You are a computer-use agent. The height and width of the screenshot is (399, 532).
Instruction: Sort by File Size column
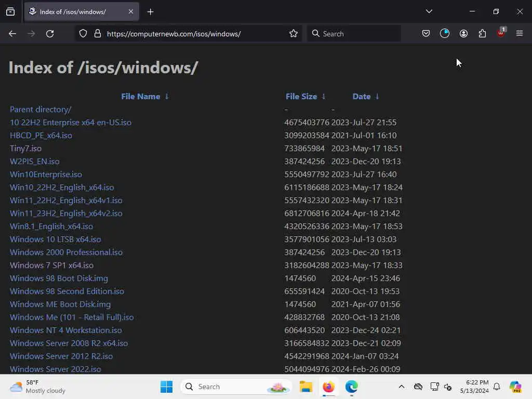pos(301,97)
